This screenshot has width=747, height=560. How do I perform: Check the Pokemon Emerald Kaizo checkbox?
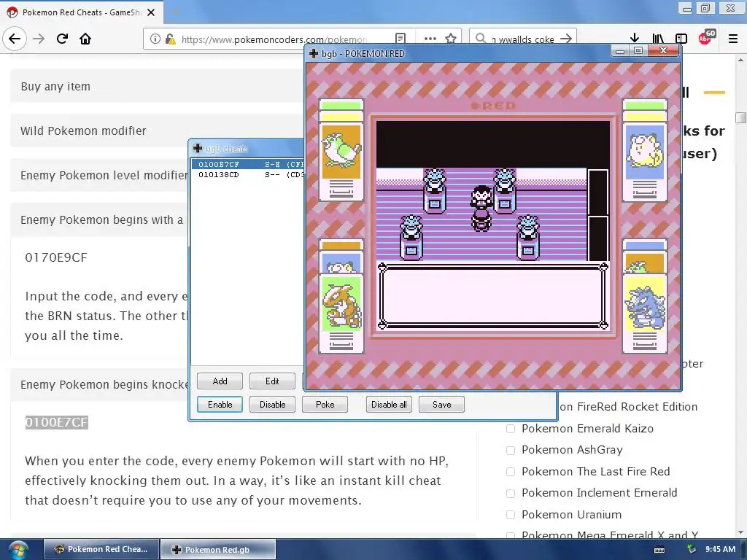pos(511,429)
